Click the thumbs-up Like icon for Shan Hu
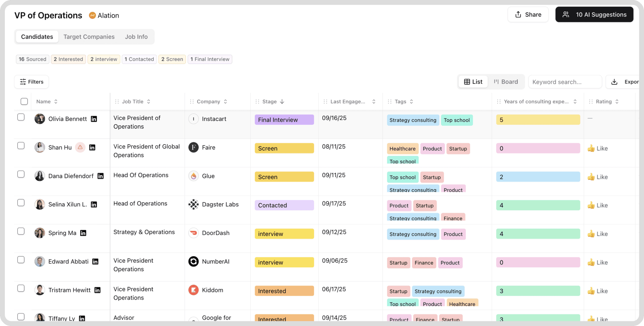The image size is (644, 326). tap(591, 148)
